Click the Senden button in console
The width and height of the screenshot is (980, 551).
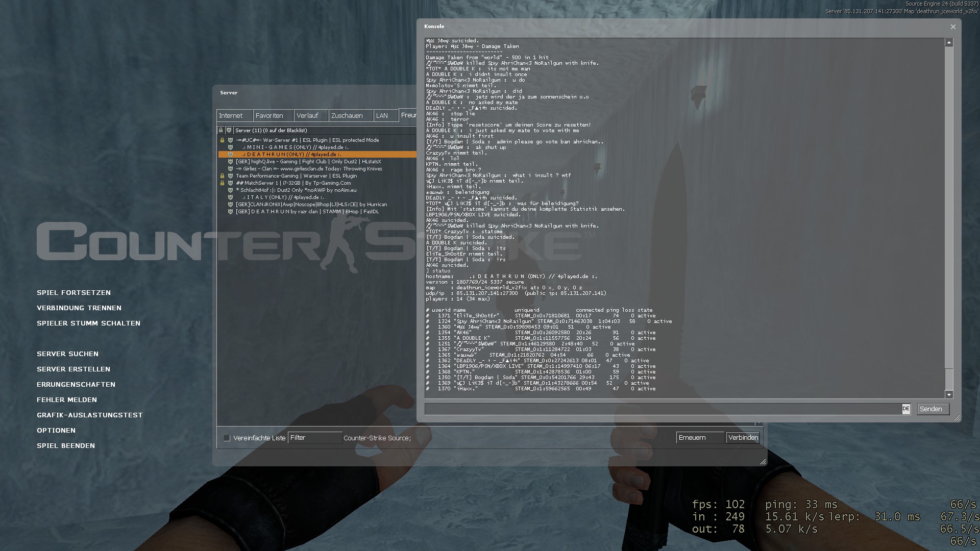click(933, 409)
